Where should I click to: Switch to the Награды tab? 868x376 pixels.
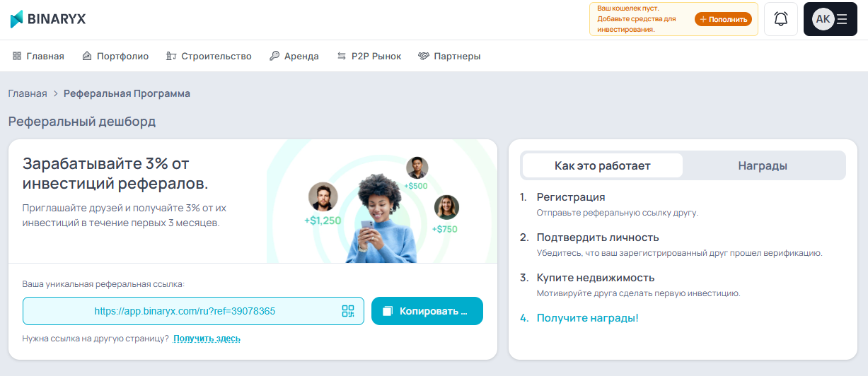(763, 165)
